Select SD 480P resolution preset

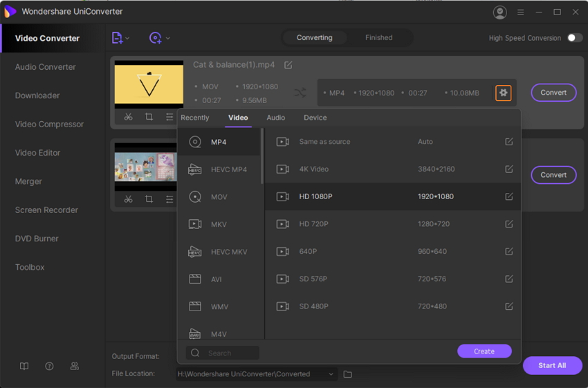393,306
